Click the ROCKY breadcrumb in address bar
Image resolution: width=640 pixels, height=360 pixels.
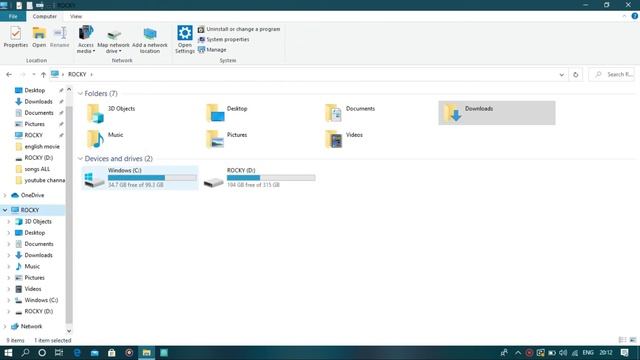pyautogui.click(x=77, y=75)
